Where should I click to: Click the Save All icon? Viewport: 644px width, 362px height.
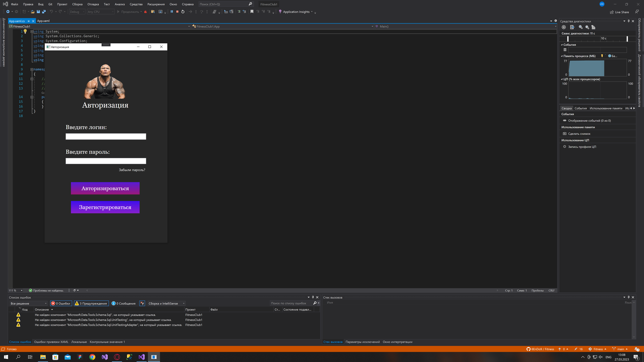[x=44, y=11]
